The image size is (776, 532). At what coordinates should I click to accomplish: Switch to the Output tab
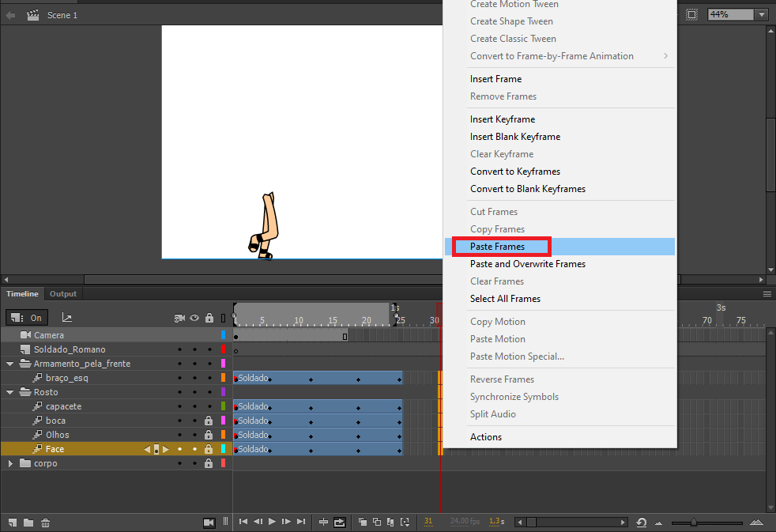pos(62,293)
